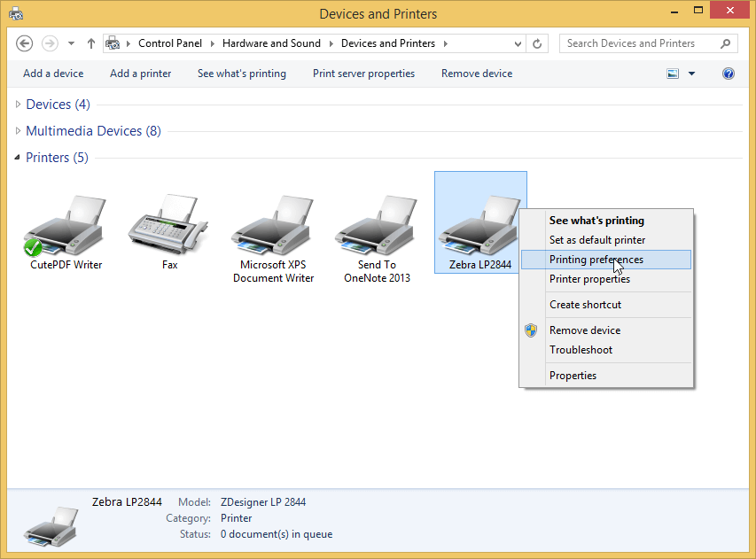Click Add a device in toolbar
This screenshot has width=756, height=559.
pyautogui.click(x=53, y=74)
